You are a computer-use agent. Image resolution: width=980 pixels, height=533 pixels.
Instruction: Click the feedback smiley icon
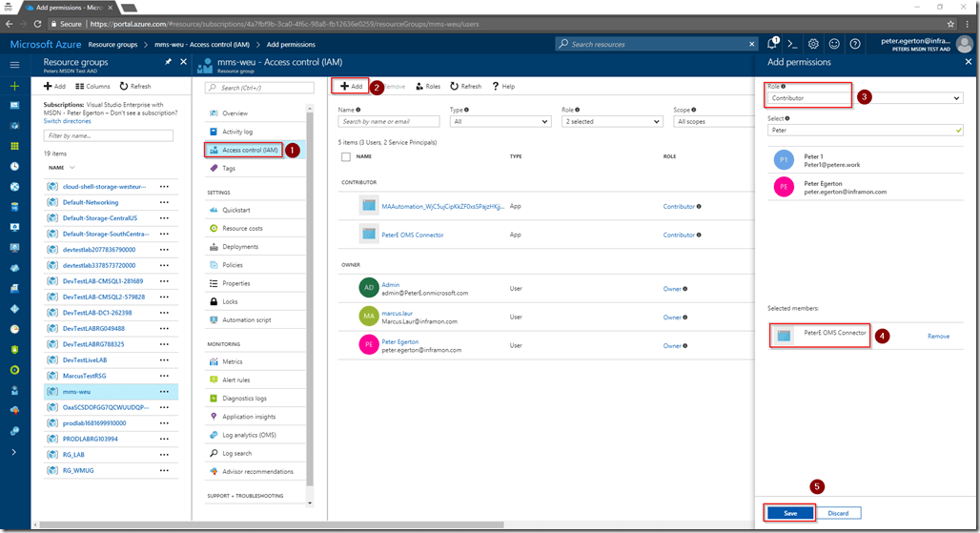click(x=834, y=44)
